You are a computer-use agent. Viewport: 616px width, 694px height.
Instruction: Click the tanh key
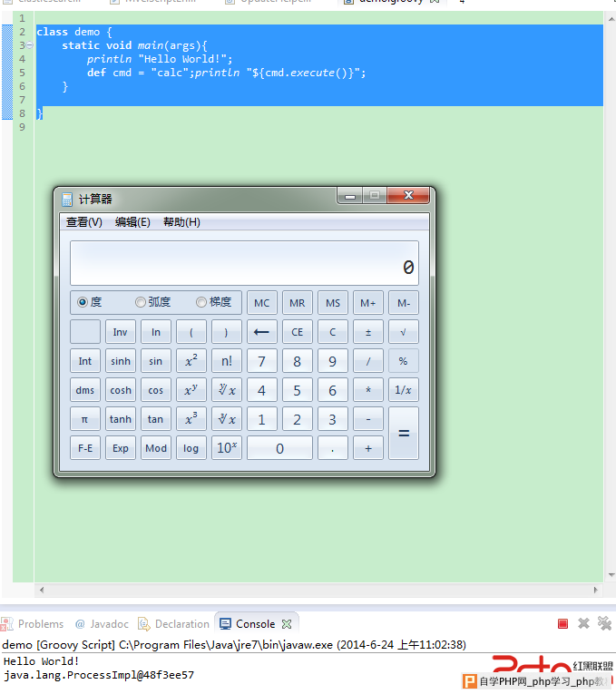pyautogui.click(x=121, y=419)
